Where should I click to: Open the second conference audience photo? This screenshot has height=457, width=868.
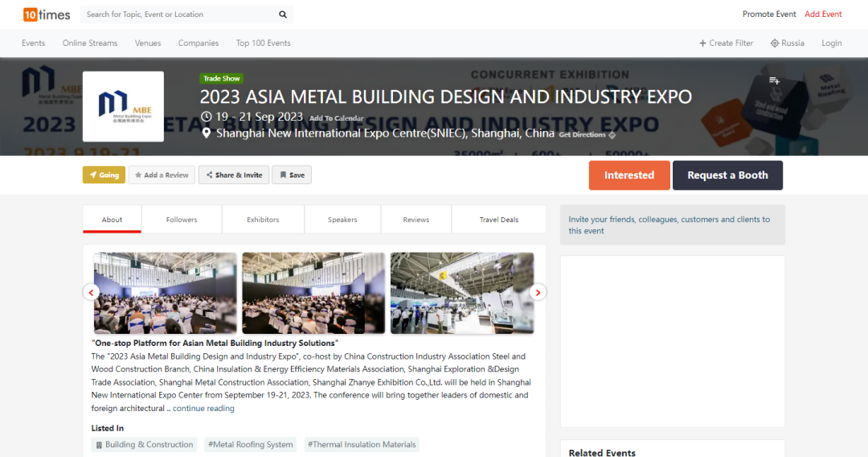[x=313, y=293]
